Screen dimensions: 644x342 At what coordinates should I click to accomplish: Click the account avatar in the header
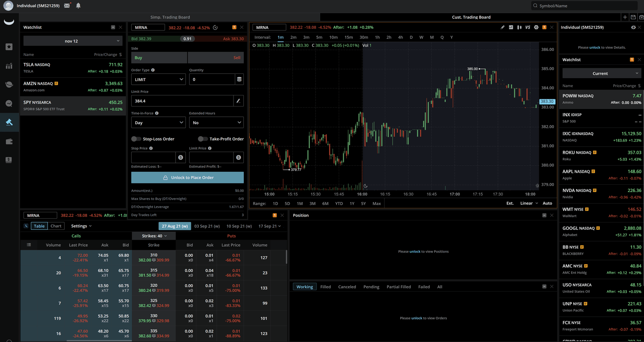pos(8,6)
